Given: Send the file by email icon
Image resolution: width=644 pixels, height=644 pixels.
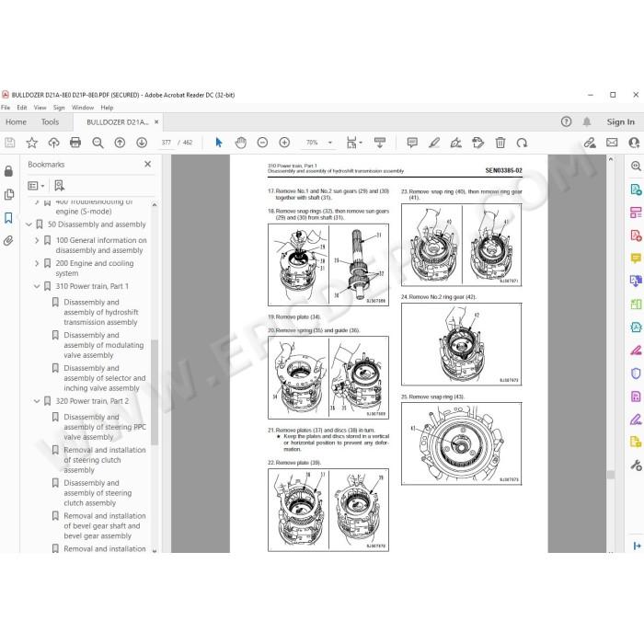Looking at the screenshot, I should click(x=612, y=143).
